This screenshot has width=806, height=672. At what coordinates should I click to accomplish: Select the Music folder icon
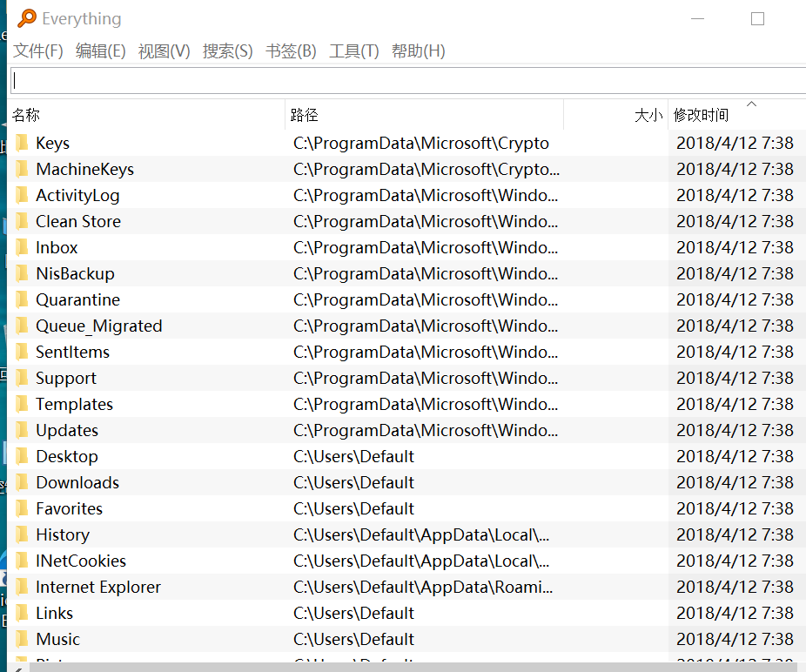pyautogui.click(x=22, y=640)
